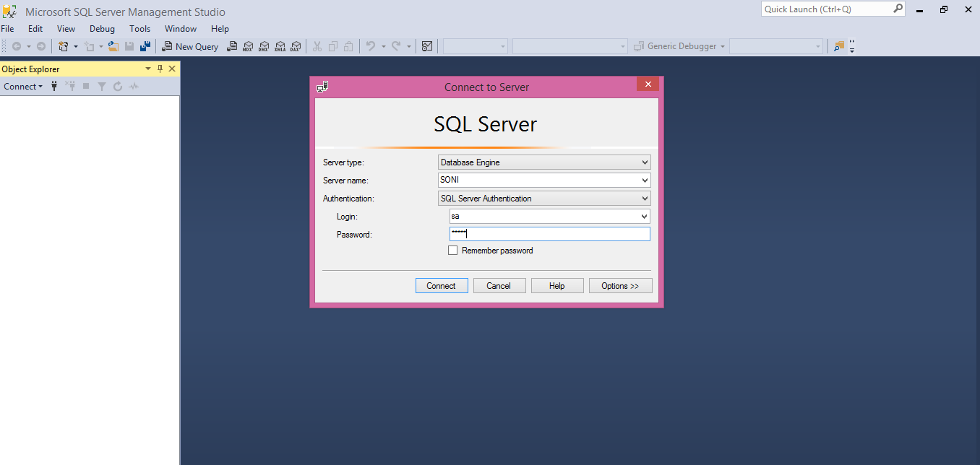Expand the Server name dropdown
980x465 pixels.
645,180
